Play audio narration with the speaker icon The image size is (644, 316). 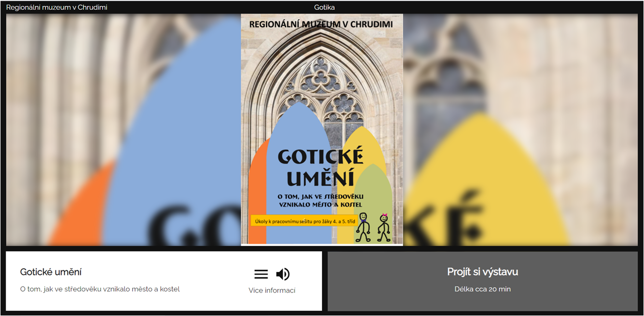pos(283,274)
